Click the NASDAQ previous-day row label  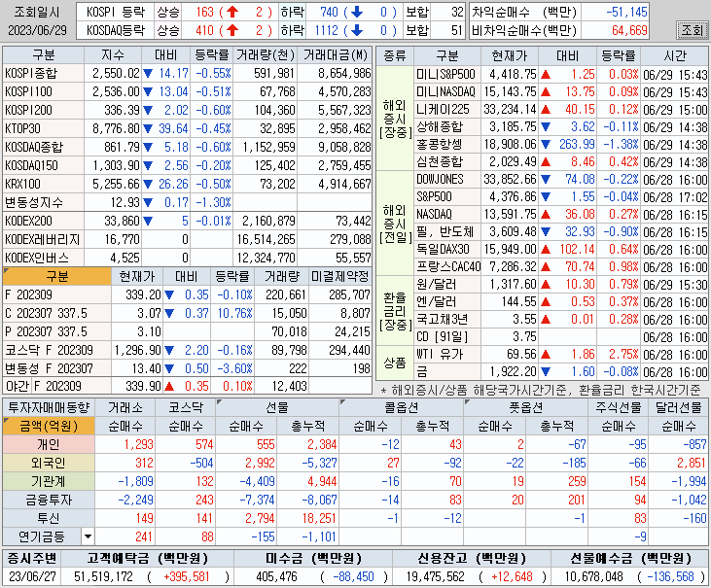447,214
